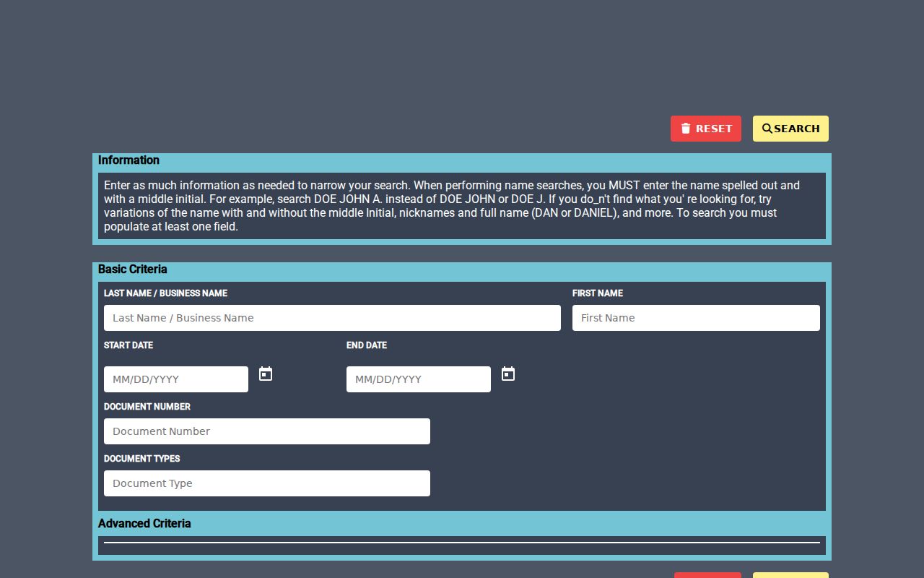924x578 pixels.
Task: Expand the Advanced Criteria section header
Action: [144, 523]
